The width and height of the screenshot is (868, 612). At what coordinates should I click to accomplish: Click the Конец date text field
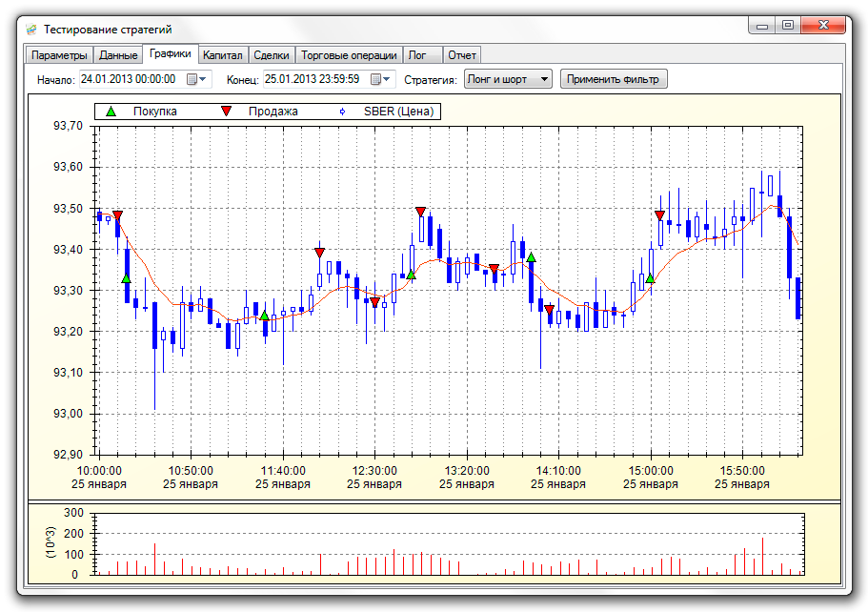point(314,79)
